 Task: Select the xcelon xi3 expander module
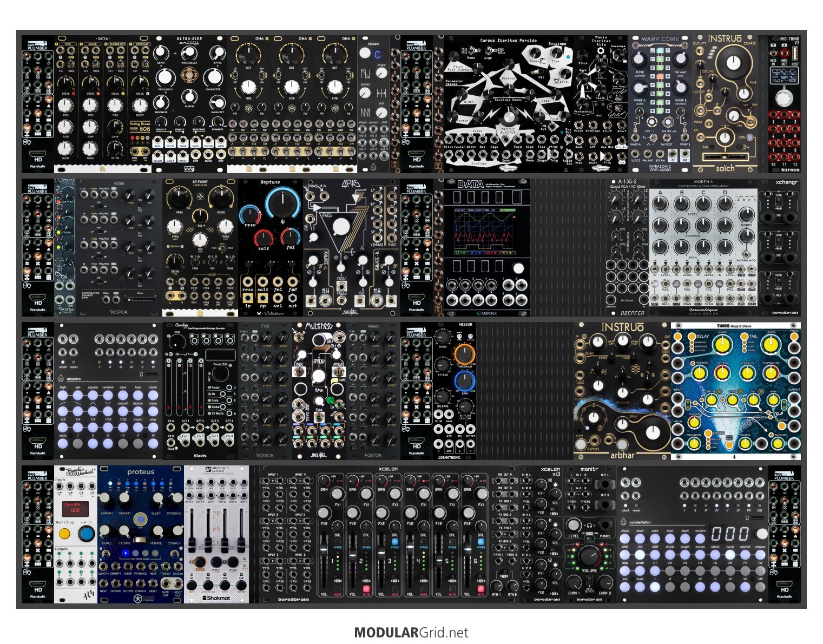click(541, 534)
